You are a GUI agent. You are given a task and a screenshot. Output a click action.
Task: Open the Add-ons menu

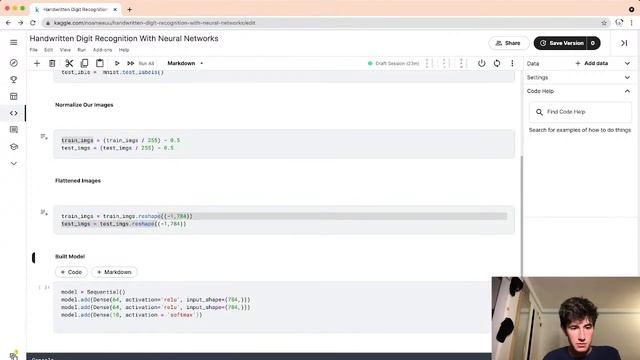coord(102,50)
